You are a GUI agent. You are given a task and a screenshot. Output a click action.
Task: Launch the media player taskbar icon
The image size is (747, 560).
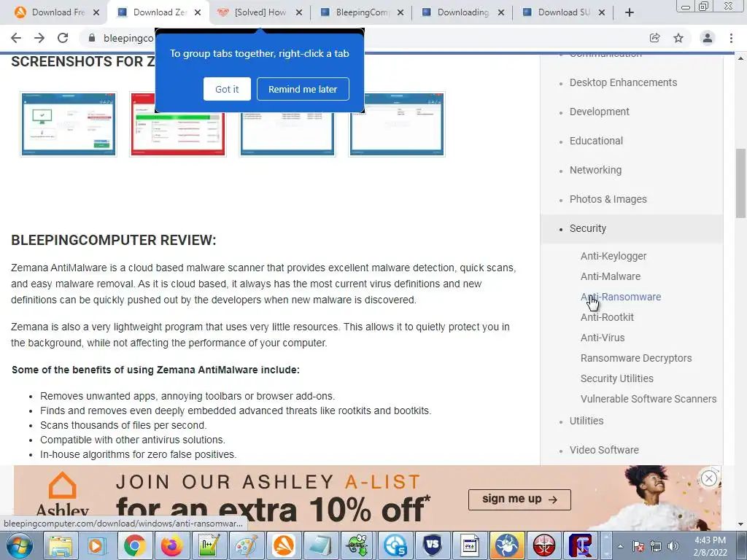coord(98,545)
